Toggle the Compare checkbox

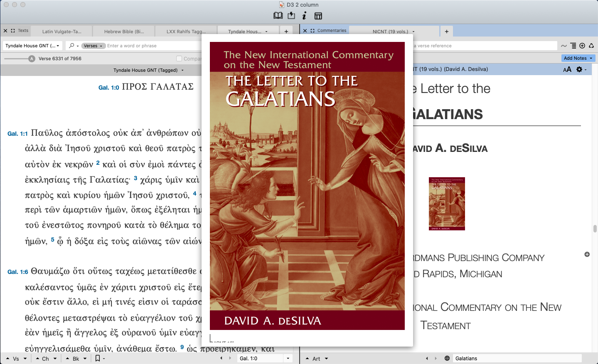click(x=179, y=59)
